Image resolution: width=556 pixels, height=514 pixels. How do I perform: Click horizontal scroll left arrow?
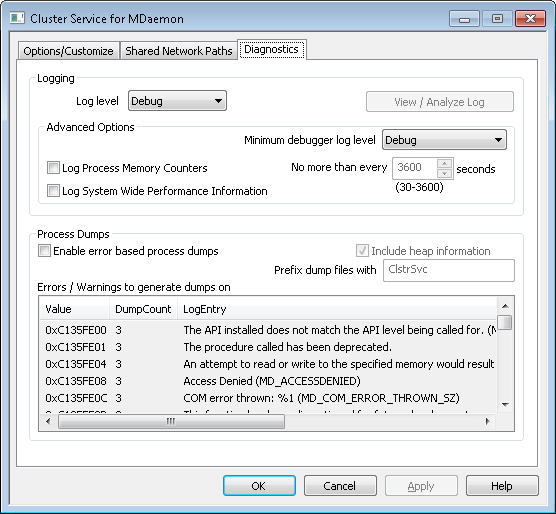point(48,421)
